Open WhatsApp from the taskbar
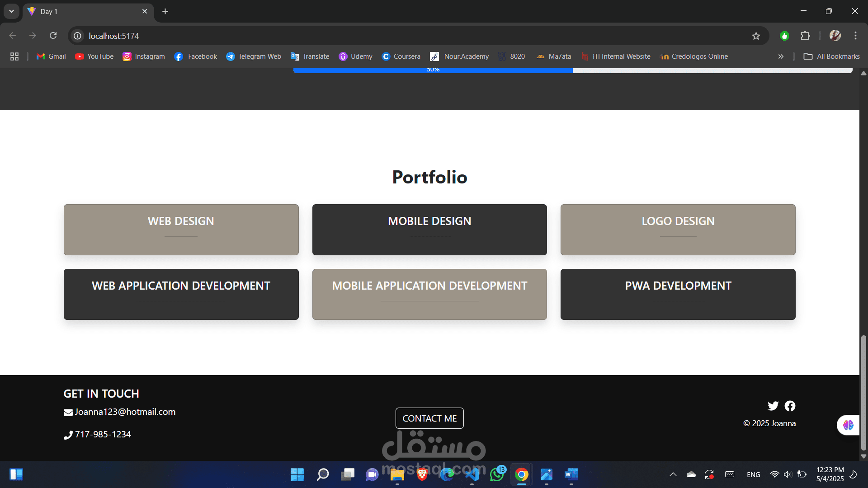868x488 pixels. click(497, 474)
